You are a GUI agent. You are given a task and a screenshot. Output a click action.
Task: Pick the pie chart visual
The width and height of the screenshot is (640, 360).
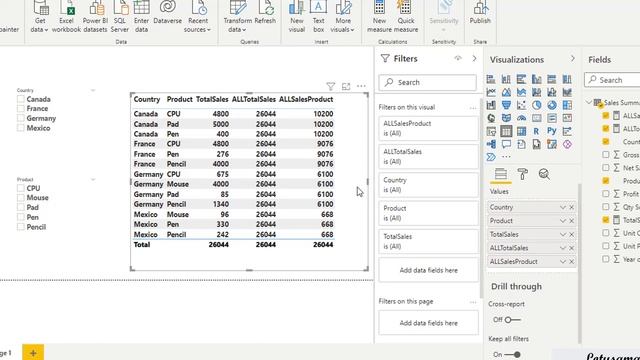pos(536,105)
